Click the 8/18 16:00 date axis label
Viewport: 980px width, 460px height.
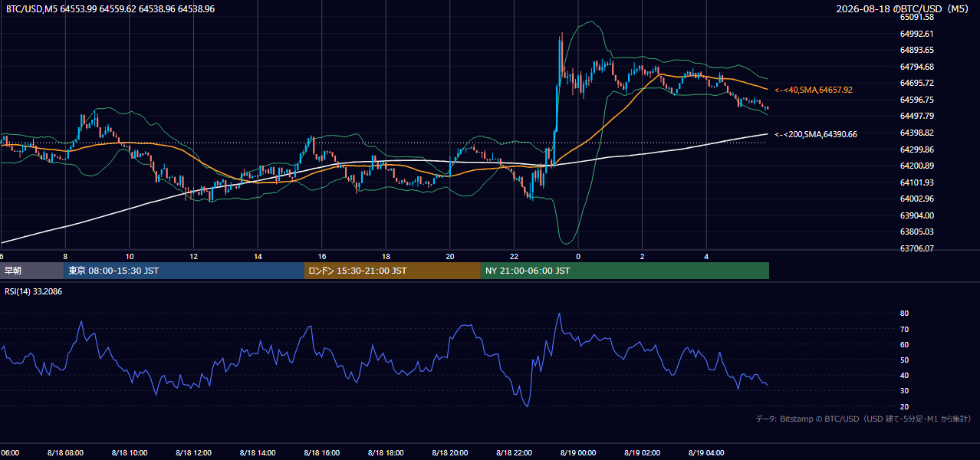pyautogui.click(x=321, y=453)
